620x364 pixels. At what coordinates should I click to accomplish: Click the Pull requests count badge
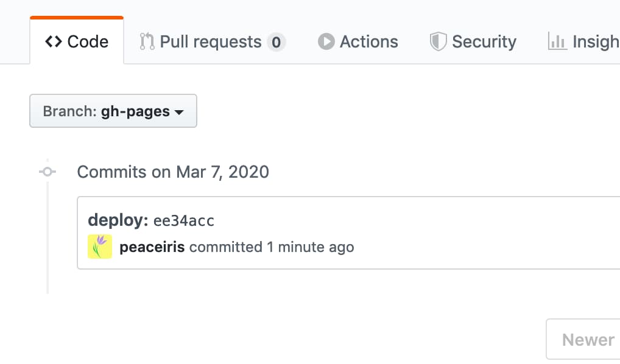tap(276, 42)
